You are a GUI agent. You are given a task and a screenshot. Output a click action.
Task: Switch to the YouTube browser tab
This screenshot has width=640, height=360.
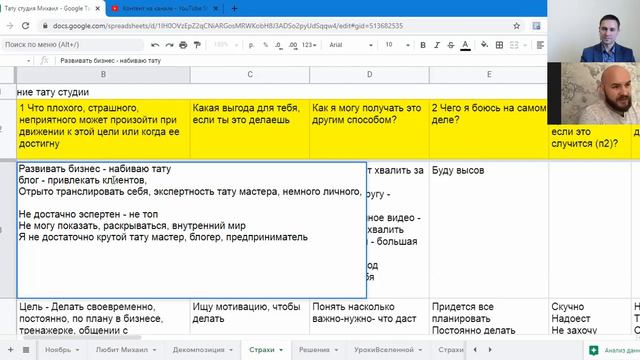163,8
